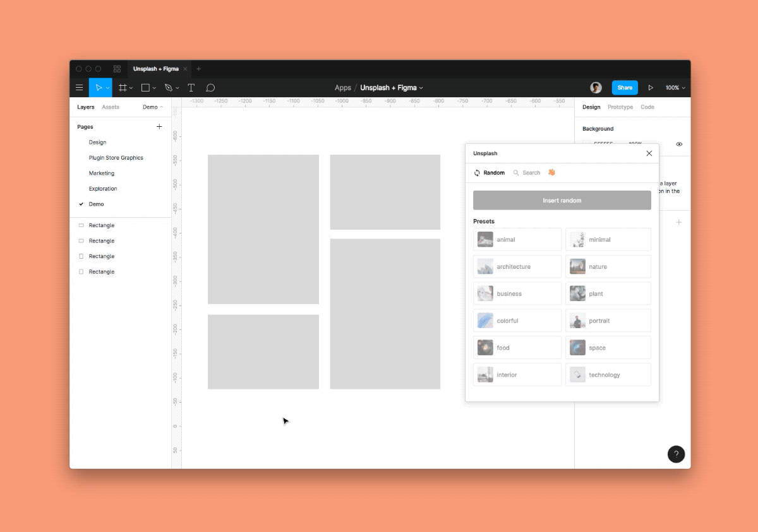Collapse the Demo pages list

pyautogui.click(x=153, y=107)
